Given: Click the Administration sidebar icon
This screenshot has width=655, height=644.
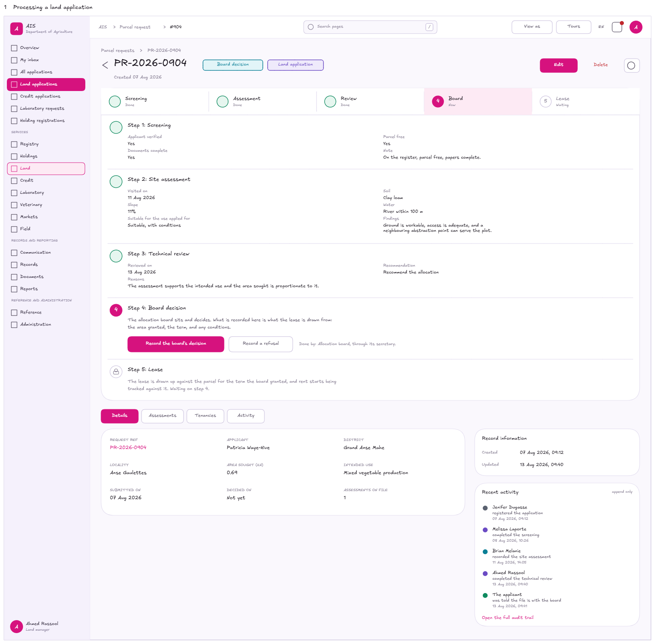Looking at the screenshot, I should (x=14, y=325).
